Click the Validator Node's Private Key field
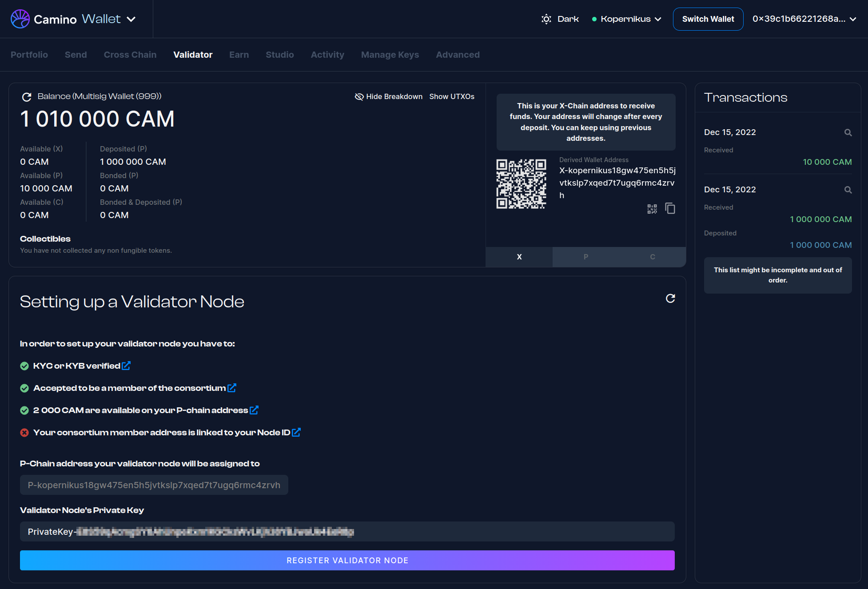This screenshot has width=868, height=589. (347, 532)
